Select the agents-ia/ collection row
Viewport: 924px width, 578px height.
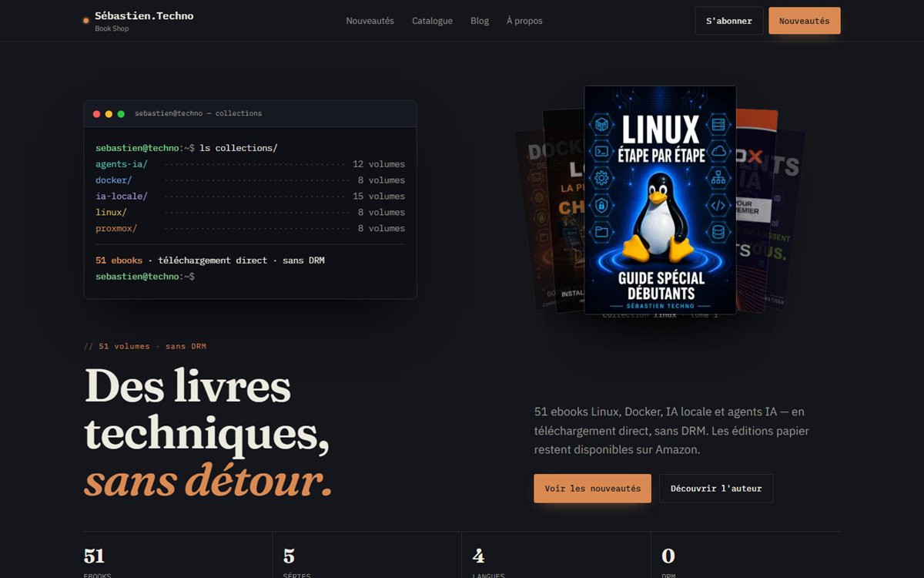[250, 164]
